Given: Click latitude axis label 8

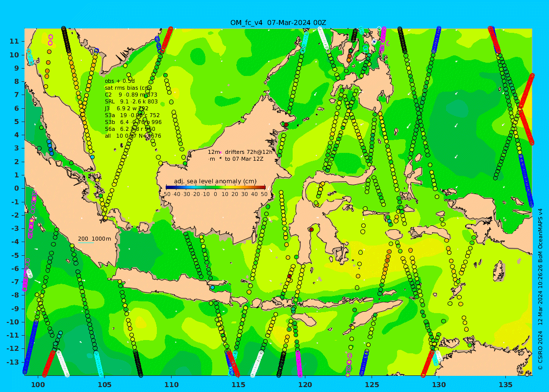Looking at the screenshot, I should pyautogui.click(x=17, y=81).
